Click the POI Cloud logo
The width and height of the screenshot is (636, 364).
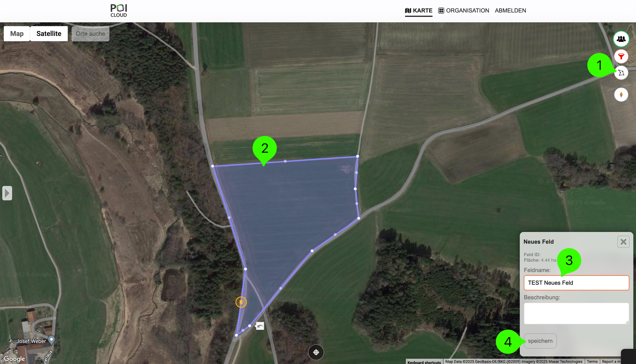[x=119, y=11]
